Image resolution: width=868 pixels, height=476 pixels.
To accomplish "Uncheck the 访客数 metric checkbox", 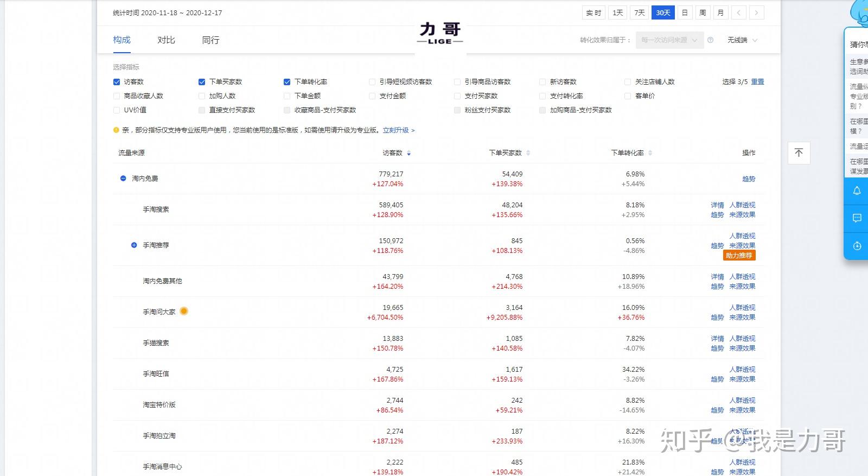I will click(116, 82).
